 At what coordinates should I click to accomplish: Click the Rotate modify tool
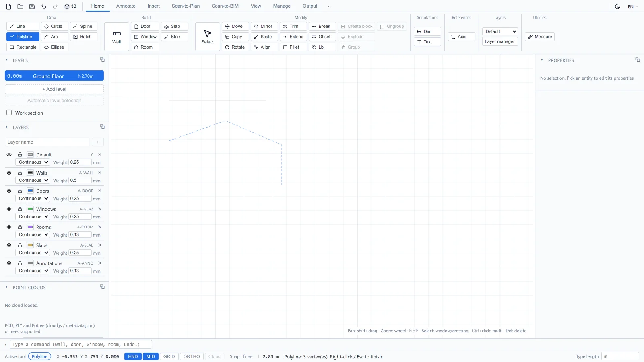point(235,47)
